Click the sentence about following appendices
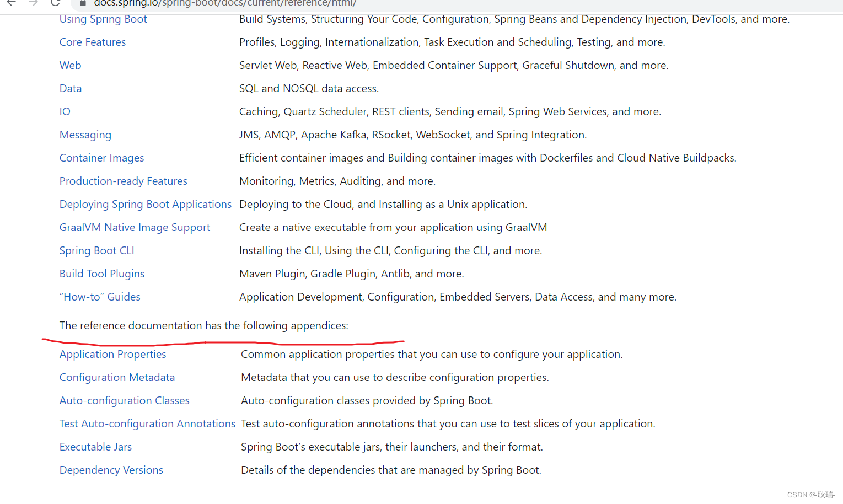 [x=204, y=326]
